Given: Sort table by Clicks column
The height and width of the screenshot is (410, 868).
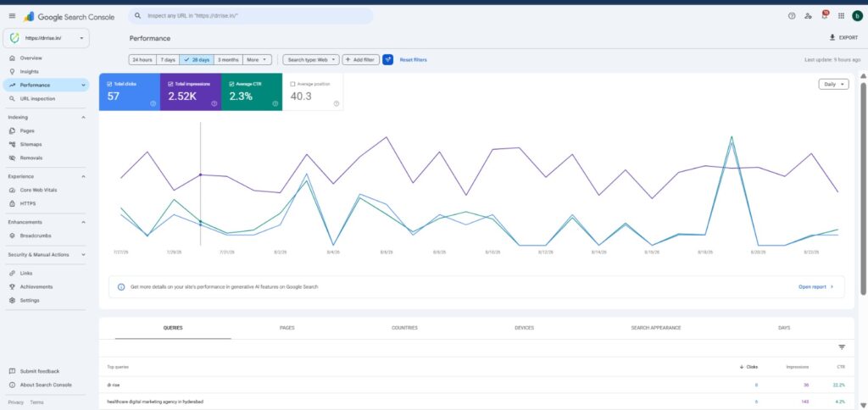Looking at the screenshot, I should tap(748, 367).
